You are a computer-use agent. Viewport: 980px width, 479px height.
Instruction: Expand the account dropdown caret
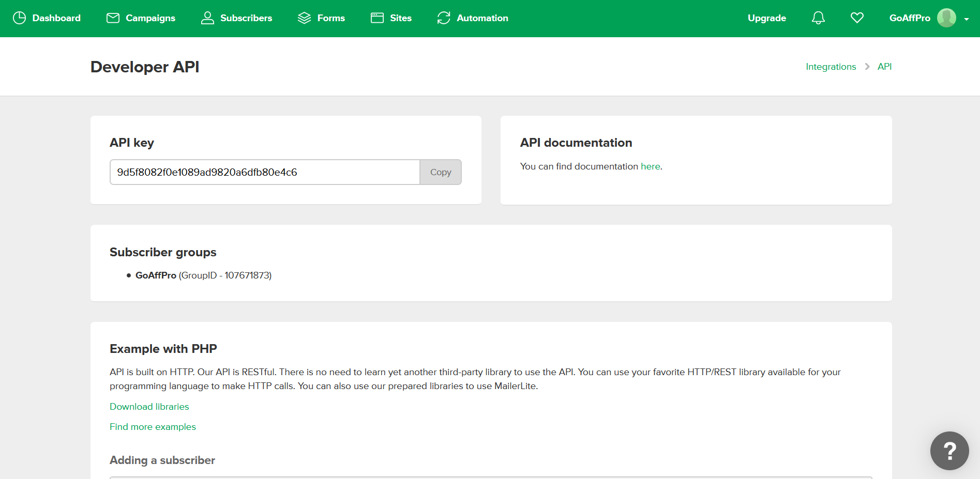click(x=967, y=19)
